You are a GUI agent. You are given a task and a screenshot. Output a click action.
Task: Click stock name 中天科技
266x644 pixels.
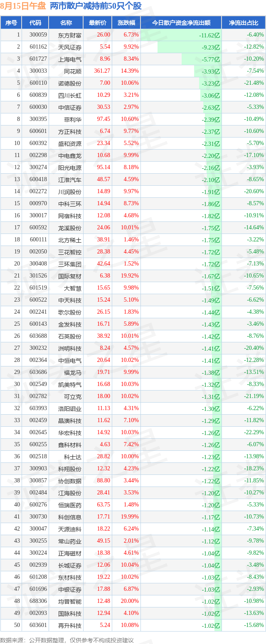[x=70, y=300]
